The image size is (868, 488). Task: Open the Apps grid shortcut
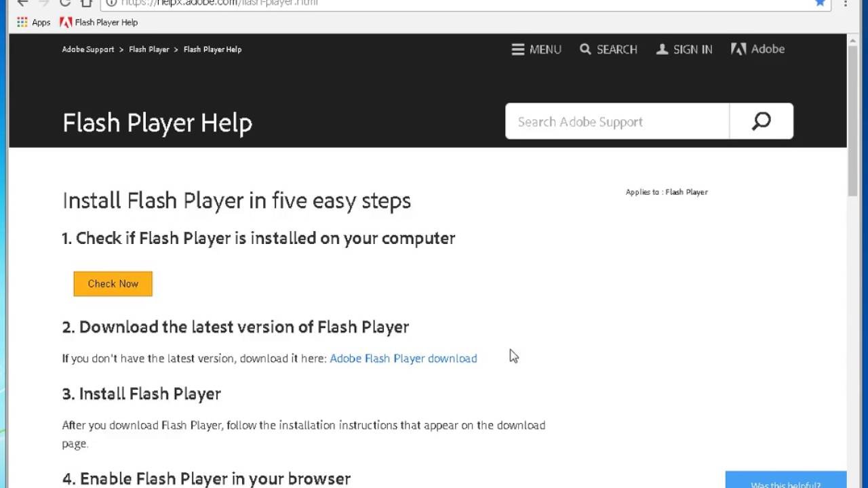(33, 22)
